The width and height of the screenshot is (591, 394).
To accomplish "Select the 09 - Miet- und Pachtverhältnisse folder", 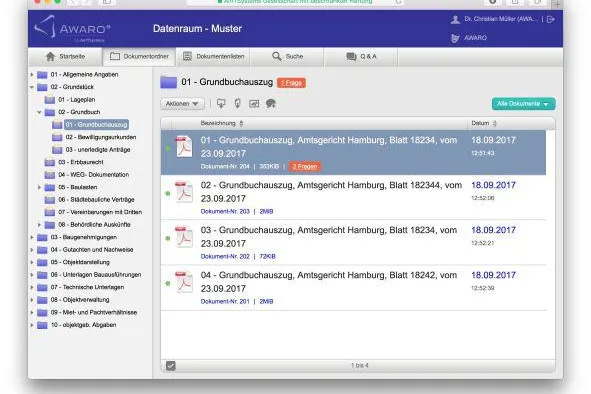I will point(94,312).
